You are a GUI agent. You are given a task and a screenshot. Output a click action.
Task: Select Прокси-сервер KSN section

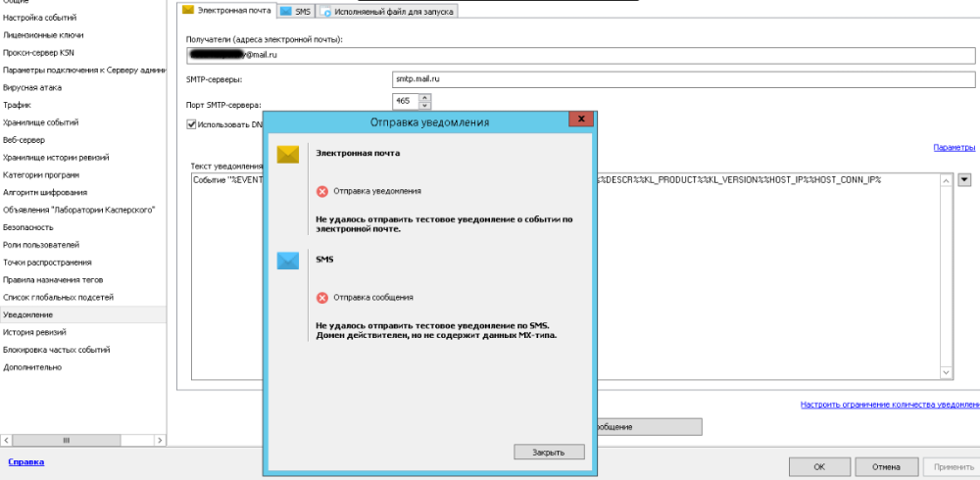tap(82, 53)
